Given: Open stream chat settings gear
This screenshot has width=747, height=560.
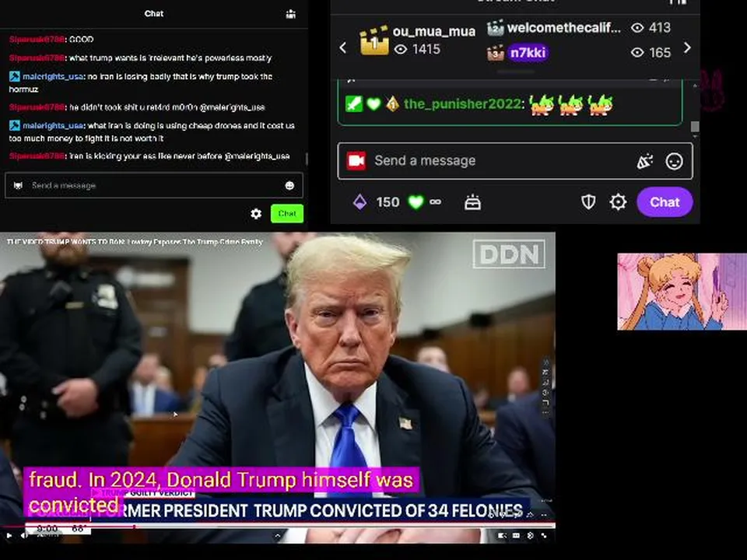Looking at the screenshot, I should tap(618, 202).
